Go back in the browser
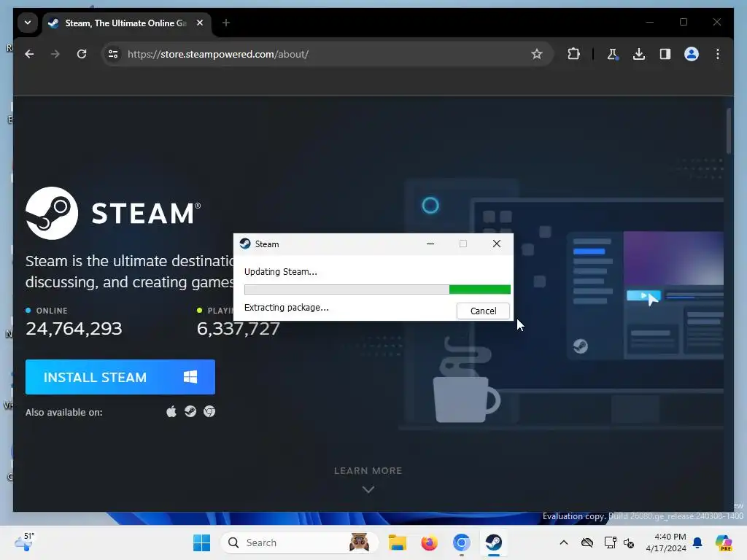This screenshot has height=560, width=747. [29, 54]
